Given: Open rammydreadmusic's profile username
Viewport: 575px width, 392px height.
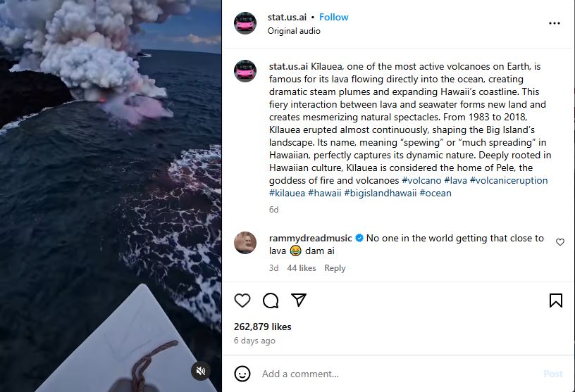Looking at the screenshot, I should pos(311,238).
